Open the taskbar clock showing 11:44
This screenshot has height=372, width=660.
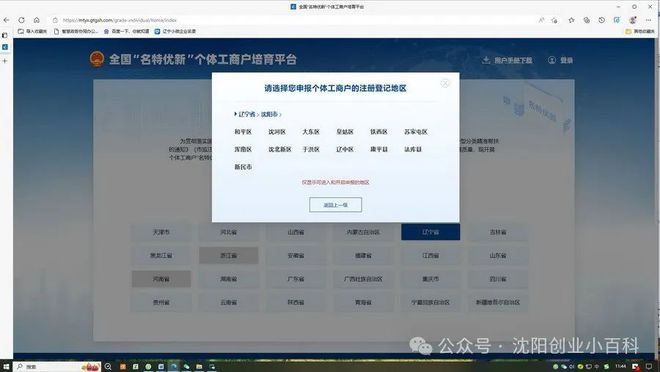[620, 367]
